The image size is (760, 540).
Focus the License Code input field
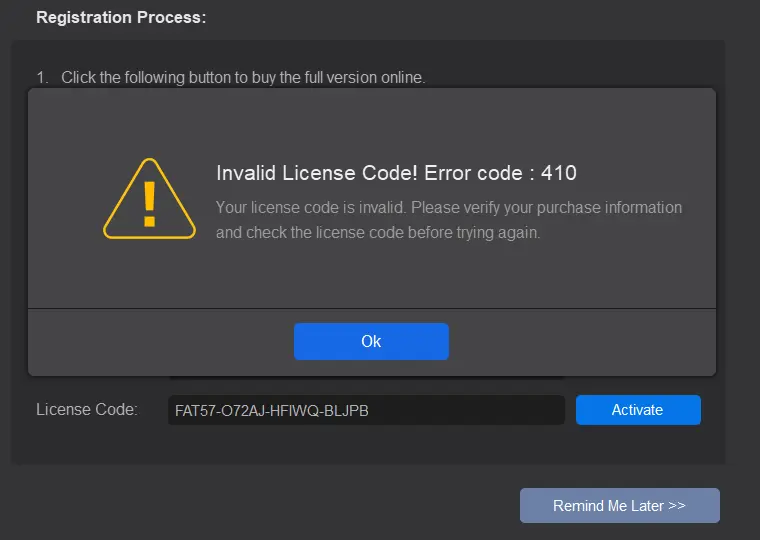[x=366, y=410]
